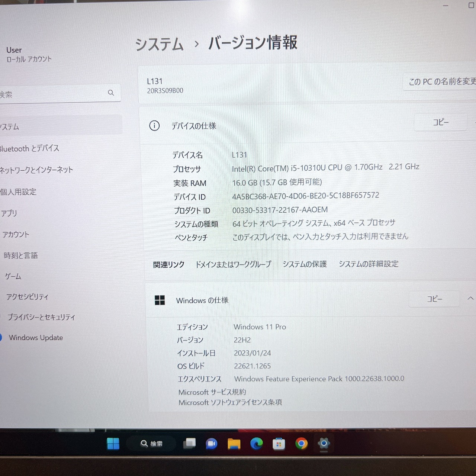Image resolution: width=476 pixels, height=476 pixels.
Task: Click the install date 2023/01/24
Action: coord(253,353)
